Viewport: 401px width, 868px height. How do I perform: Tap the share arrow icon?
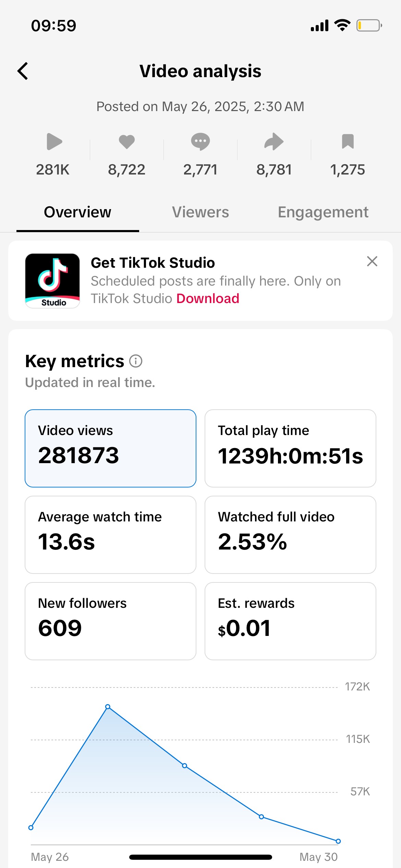pyautogui.click(x=274, y=142)
